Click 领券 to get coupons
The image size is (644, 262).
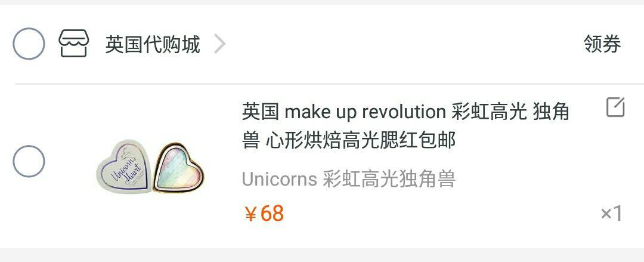[602, 44]
